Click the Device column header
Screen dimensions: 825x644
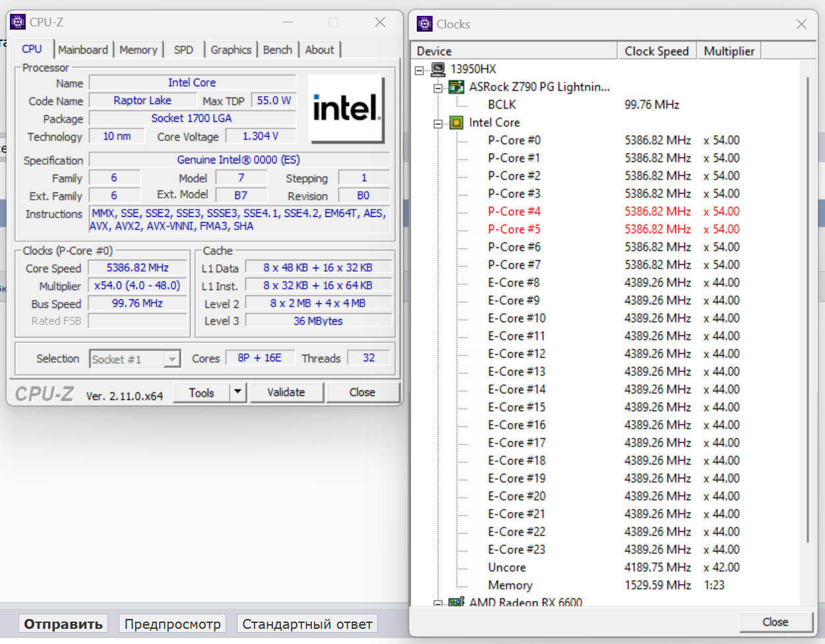514,51
